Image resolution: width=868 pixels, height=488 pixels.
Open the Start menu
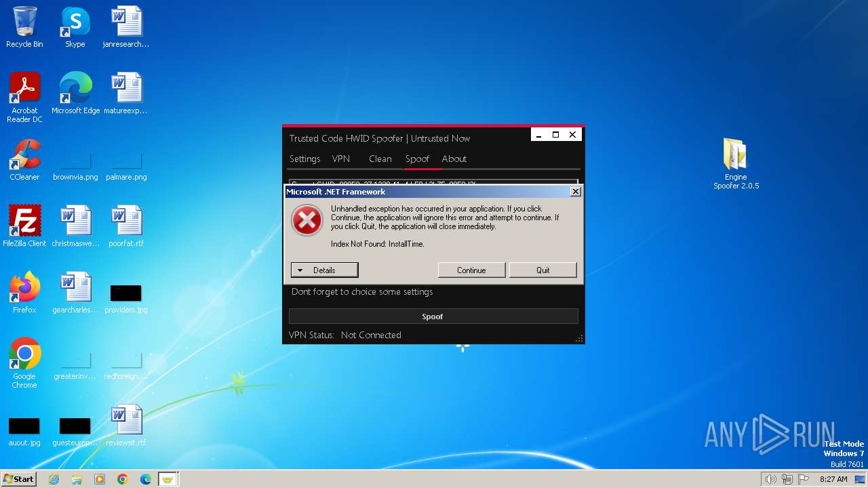point(18,479)
